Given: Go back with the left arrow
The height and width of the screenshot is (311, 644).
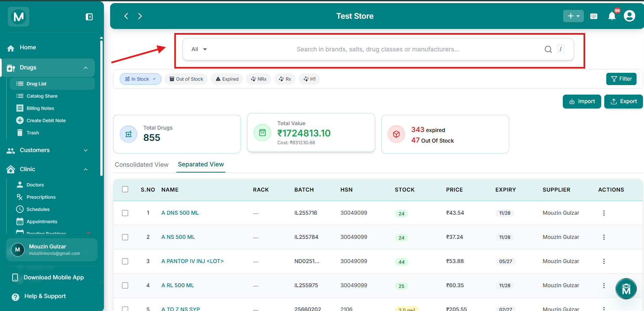Looking at the screenshot, I should click(x=126, y=16).
